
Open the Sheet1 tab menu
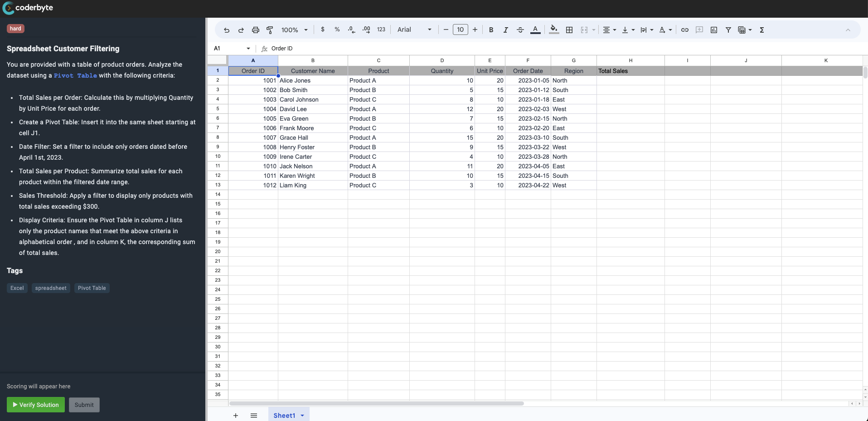tap(303, 415)
